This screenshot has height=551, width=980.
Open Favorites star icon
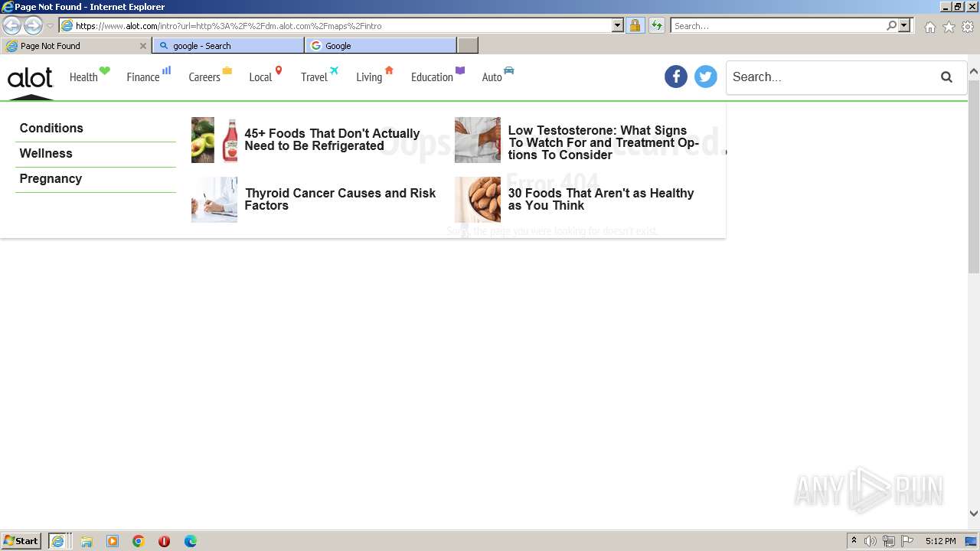click(x=949, y=27)
